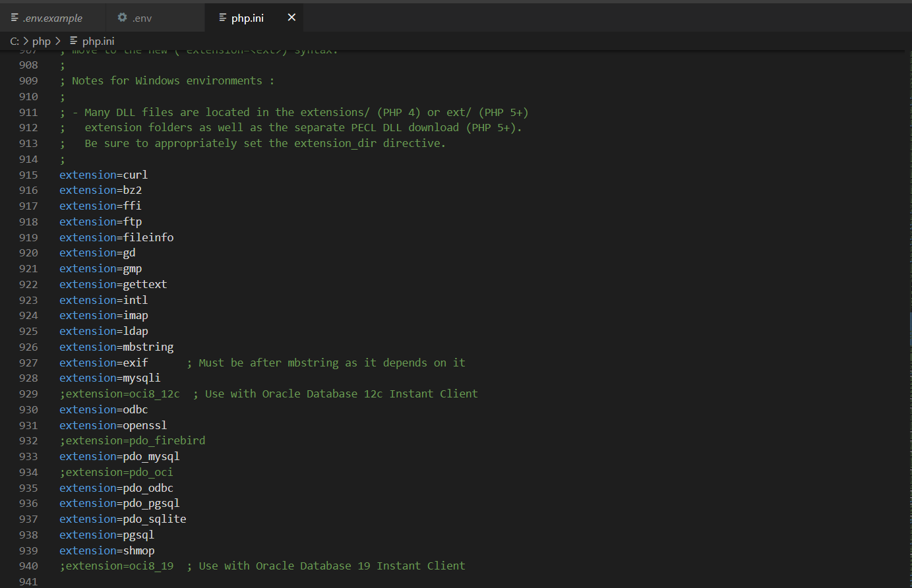912x588 pixels.
Task: Open the php.ini breadcrumb item
Action: pyautogui.click(x=98, y=40)
